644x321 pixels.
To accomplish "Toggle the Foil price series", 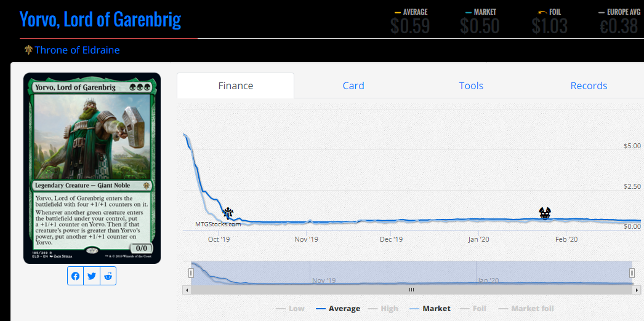I will pos(473,309).
